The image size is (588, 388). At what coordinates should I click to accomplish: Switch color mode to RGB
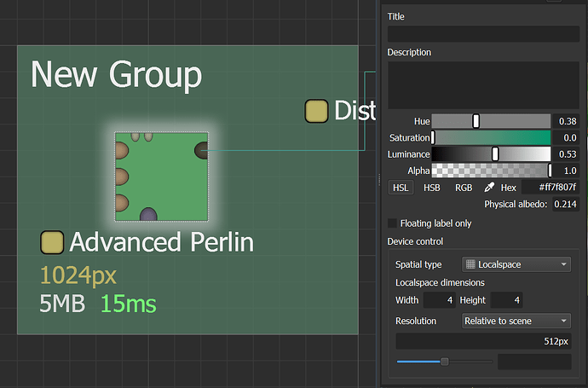tap(464, 188)
